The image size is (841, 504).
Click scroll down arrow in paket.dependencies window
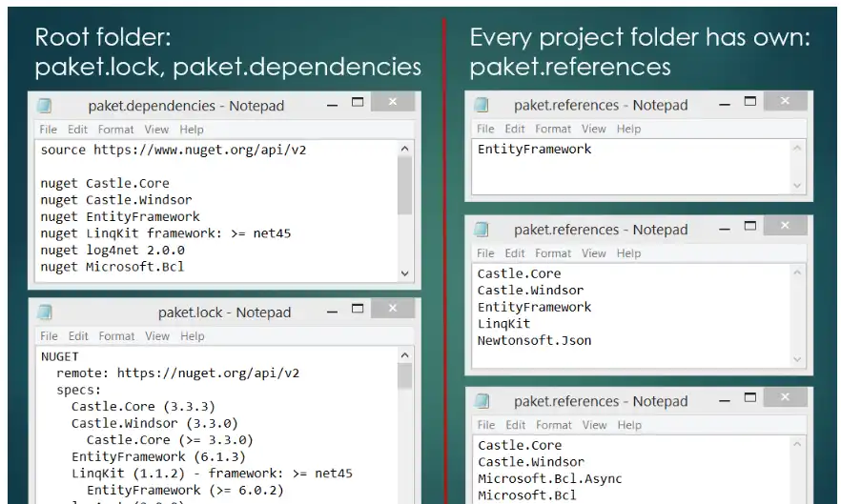405,273
